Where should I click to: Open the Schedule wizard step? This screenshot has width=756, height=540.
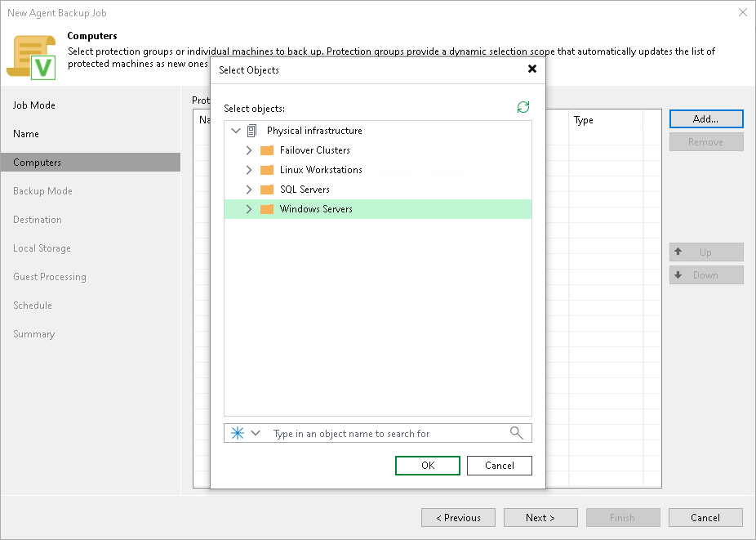point(91,306)
